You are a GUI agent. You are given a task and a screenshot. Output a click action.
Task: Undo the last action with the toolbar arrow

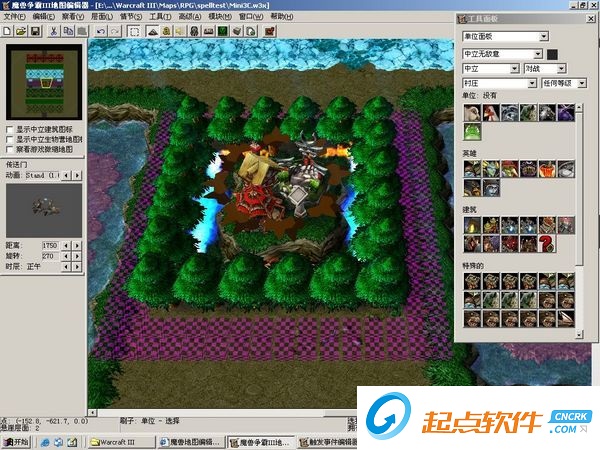[101, 31]
